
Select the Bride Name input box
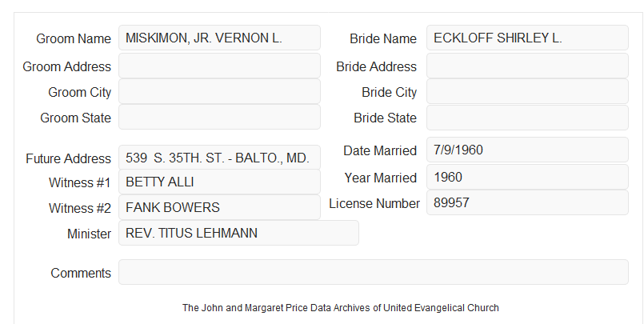pos(527,38)
